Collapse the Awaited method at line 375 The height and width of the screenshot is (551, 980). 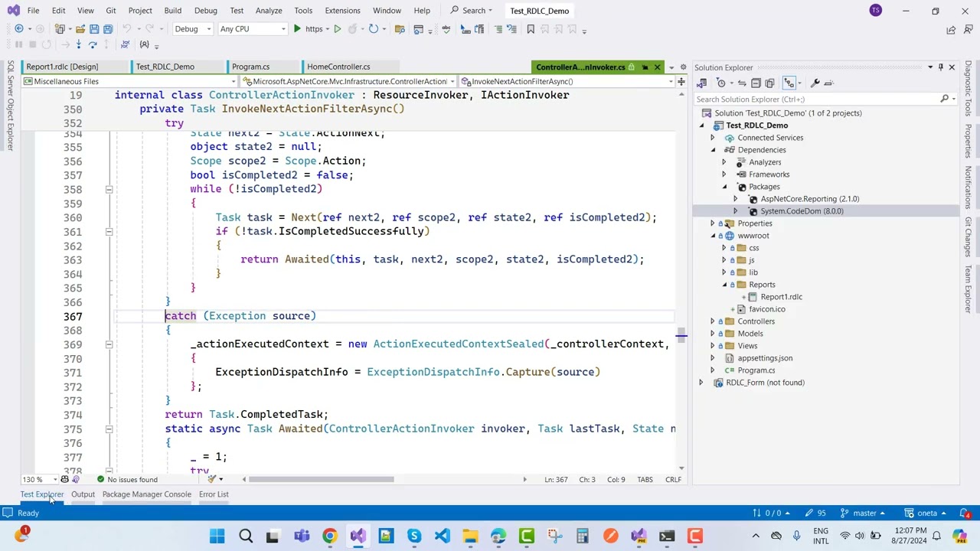pyautogui.click(x=109, y=429)
